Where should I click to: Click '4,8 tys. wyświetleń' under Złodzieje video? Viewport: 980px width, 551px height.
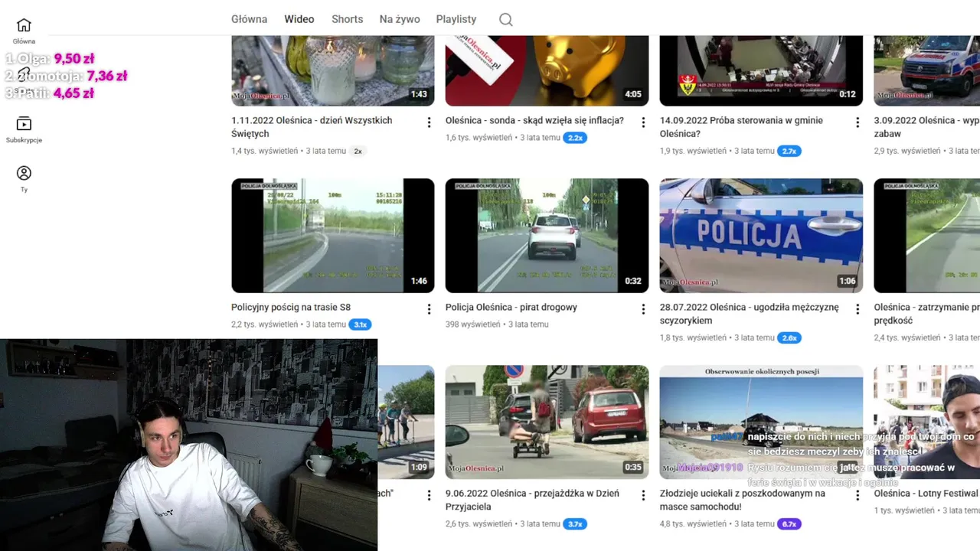tap(693, 524)
